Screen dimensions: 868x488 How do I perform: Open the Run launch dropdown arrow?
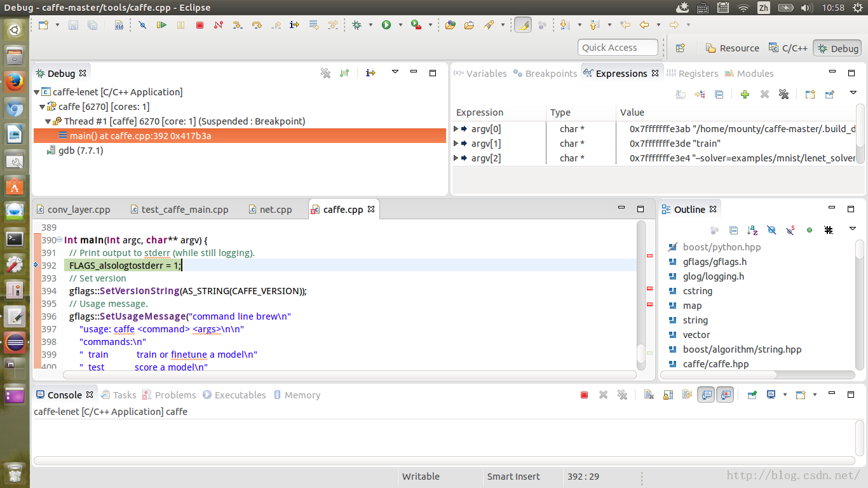400,25
